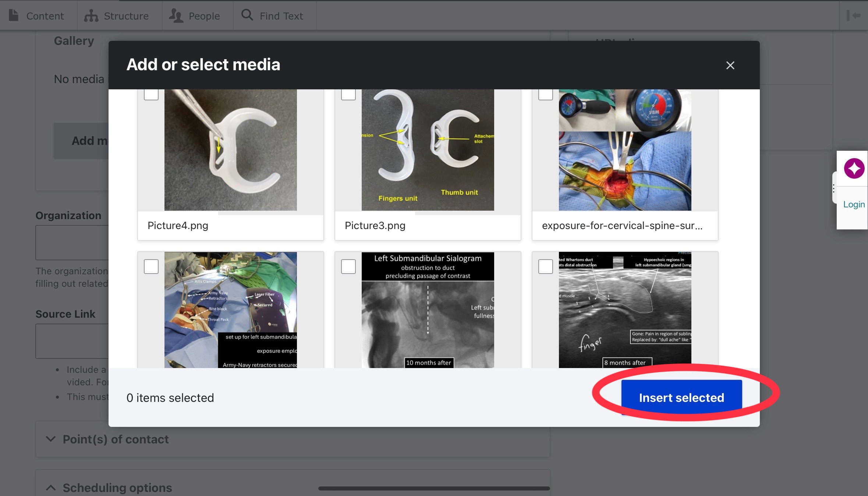
Task: Click the Insert selected button
Action: (x=681, y=397)
